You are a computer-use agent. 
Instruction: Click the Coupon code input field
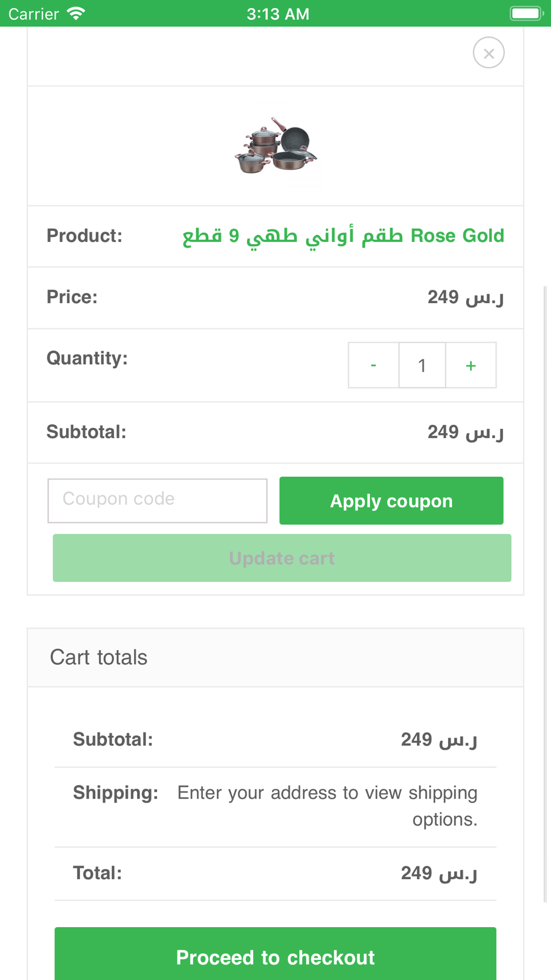pyautogui.click(x=158, y=500)
